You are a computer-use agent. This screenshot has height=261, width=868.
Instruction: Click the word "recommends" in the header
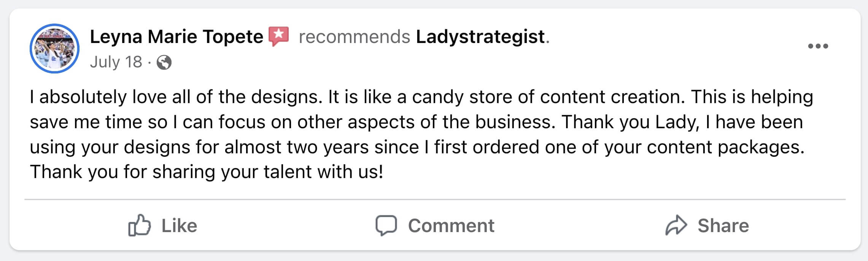coord(354,37)
